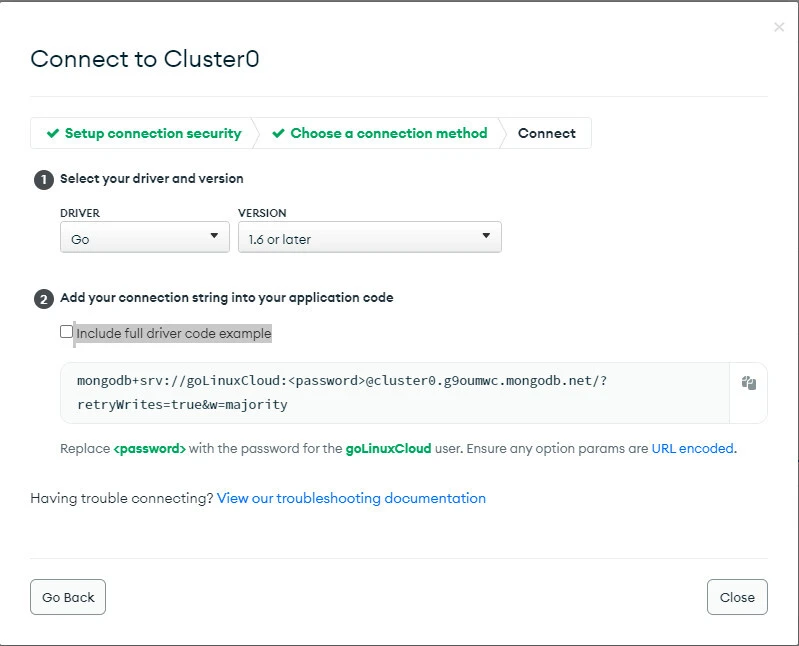799x646 pixels.
Task: Click the step 1 number badge
Action: (43, 179)
